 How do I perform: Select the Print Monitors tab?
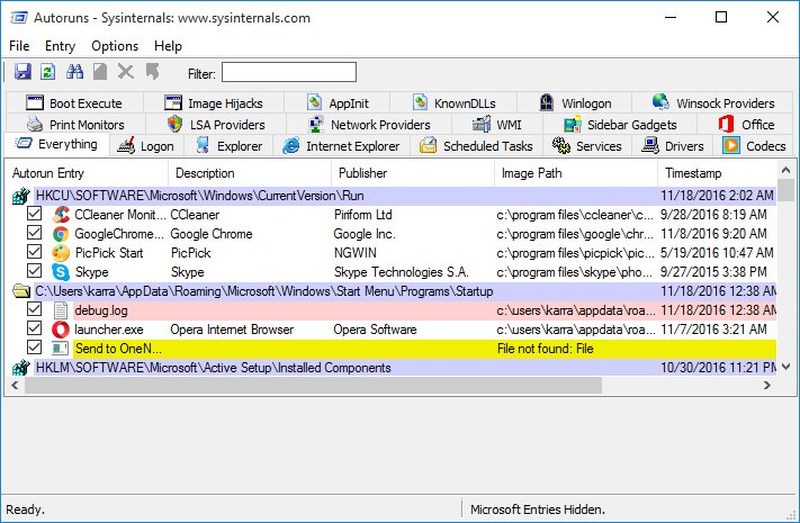76,124
